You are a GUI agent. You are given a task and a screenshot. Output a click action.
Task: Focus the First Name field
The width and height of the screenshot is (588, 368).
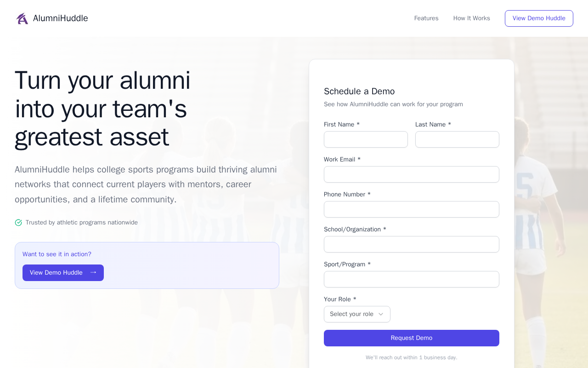click(x=366, y=139)
